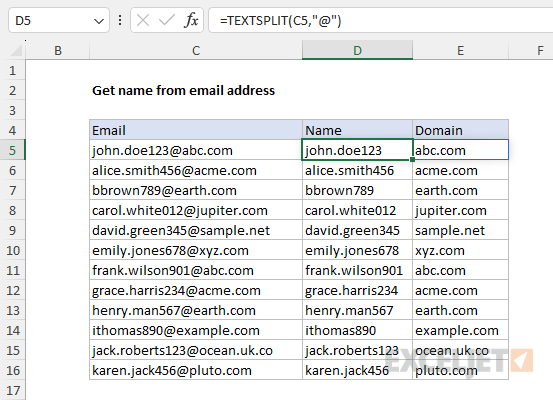Select cell alice.smith456@acme.com
This screenshot has width=553, height=400.
(x=196, y=170)
